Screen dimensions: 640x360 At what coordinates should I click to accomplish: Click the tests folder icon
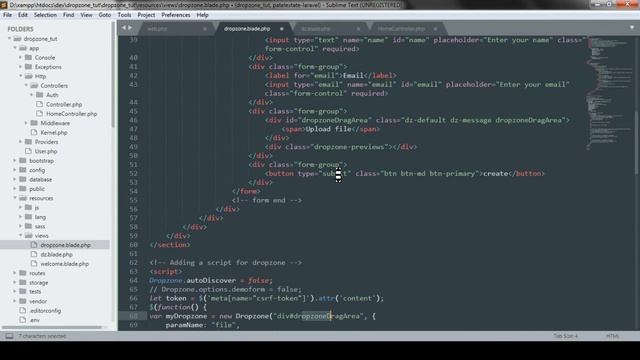coord(22,292)
